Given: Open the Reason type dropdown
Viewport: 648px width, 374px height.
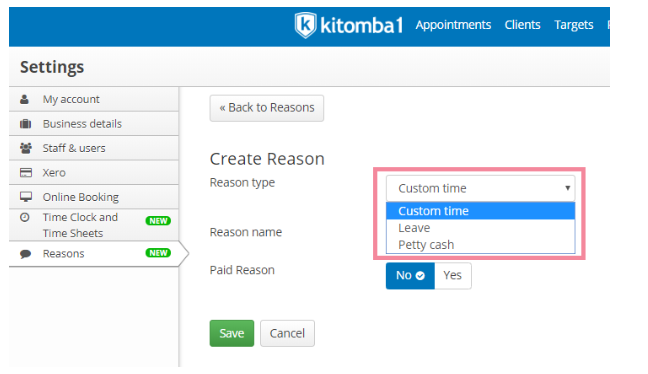Looking at the screenshot, I should click(x=480, y=188).
